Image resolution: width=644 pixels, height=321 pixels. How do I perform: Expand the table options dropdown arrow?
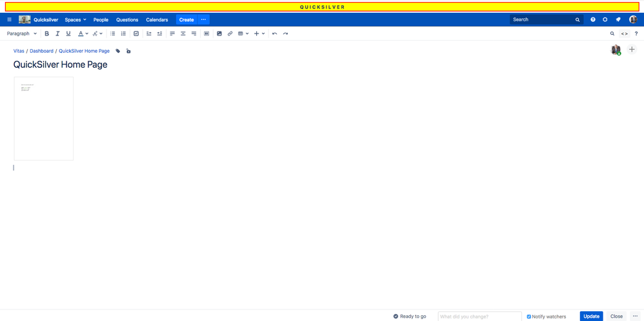coord(247,34)
